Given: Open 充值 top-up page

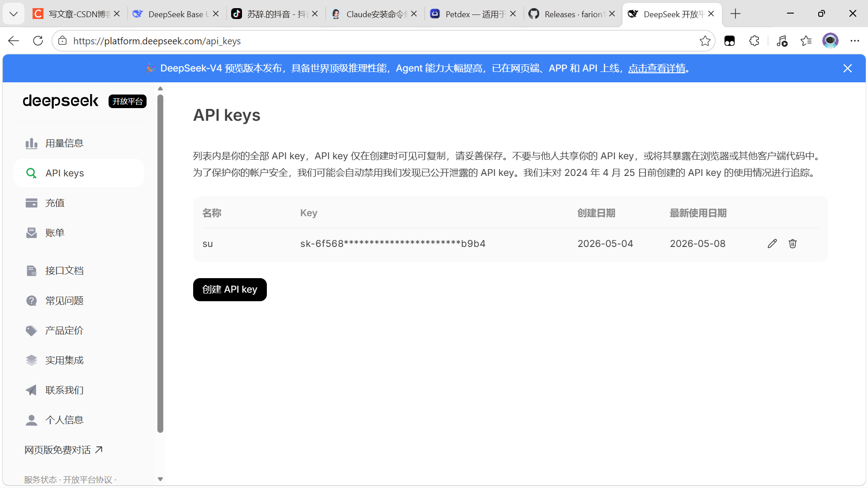Looking at the screenshot, I should [79, 203].
